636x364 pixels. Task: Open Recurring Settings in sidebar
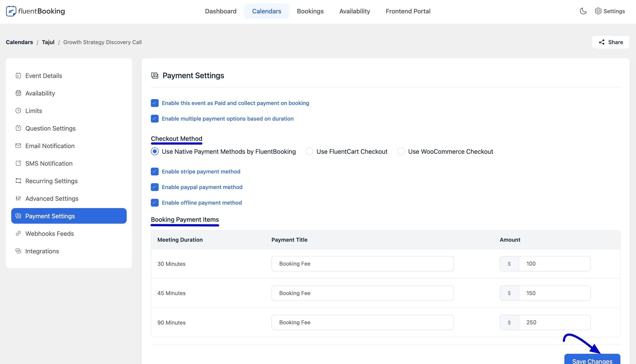point(69,181)
